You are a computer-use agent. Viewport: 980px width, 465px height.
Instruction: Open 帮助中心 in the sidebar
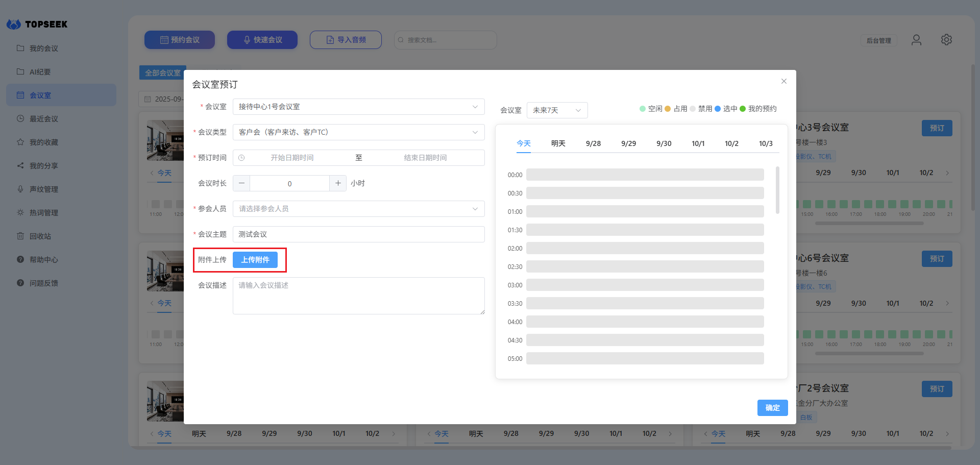coord(44,260)
